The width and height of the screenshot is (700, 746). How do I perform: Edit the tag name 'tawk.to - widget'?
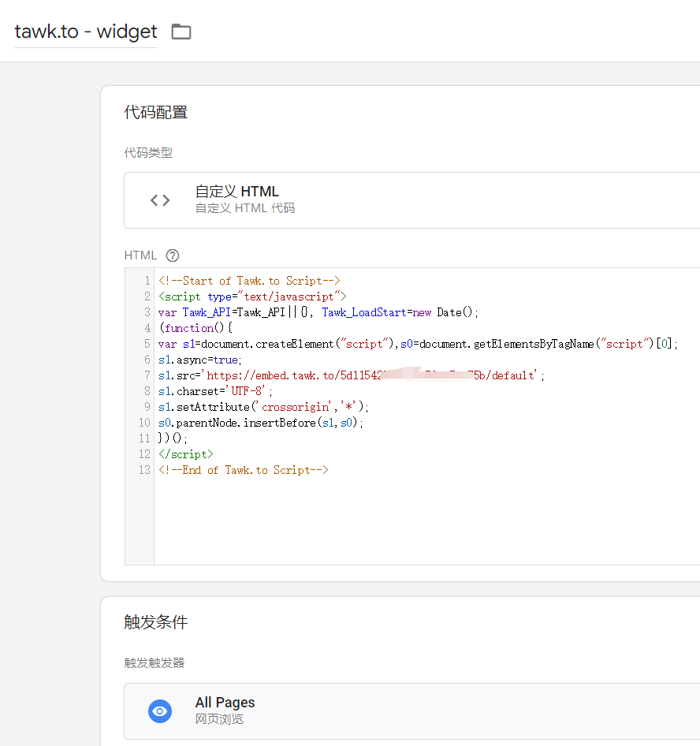(x=86, y=32)
